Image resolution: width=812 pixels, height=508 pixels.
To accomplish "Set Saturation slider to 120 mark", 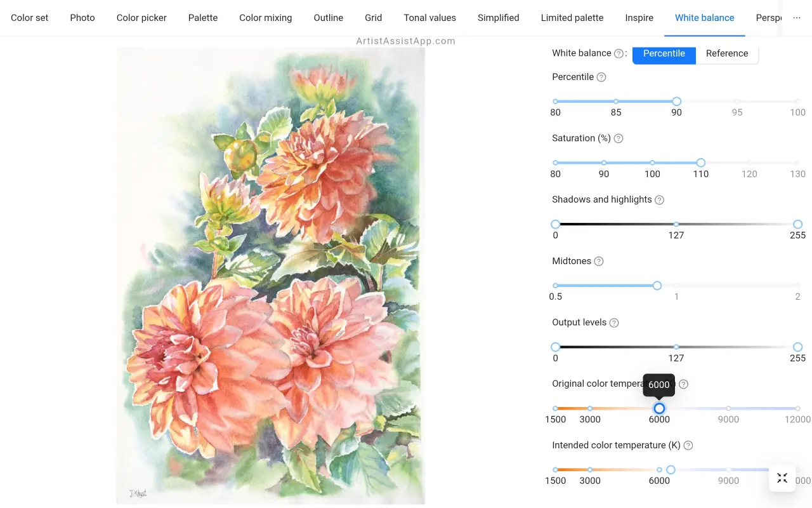I will (749, 163).
